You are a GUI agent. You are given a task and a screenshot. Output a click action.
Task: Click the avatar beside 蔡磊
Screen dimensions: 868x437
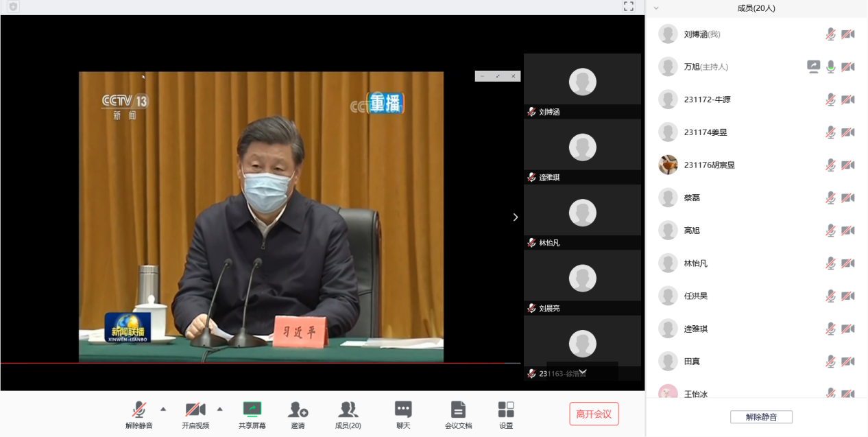point(668,198)
